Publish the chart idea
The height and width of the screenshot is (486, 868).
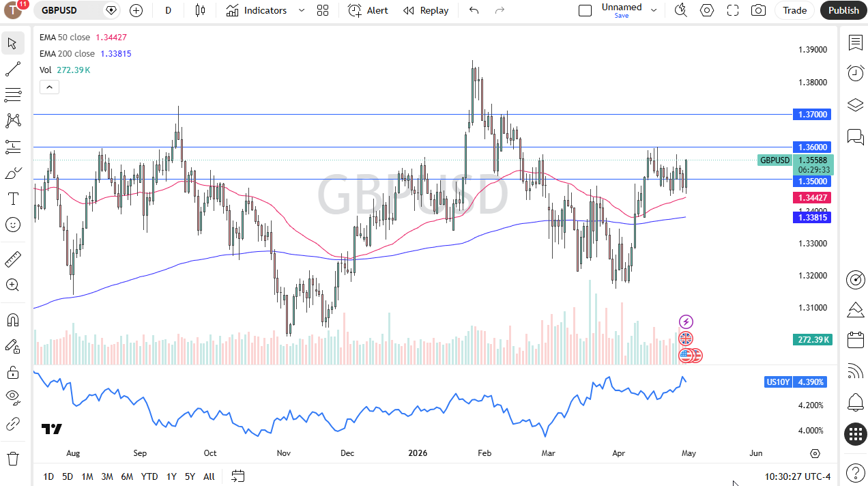843,10
